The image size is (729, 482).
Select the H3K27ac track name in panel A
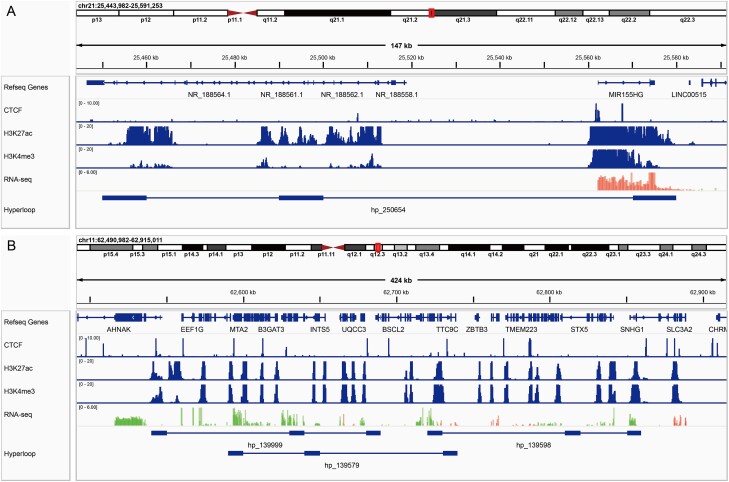coord(18,133)
